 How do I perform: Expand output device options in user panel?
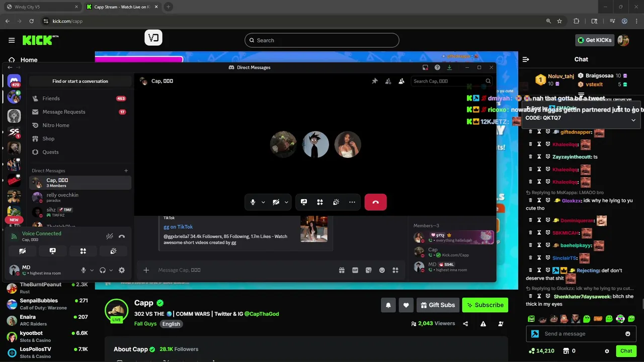click(x=111, y=270)
